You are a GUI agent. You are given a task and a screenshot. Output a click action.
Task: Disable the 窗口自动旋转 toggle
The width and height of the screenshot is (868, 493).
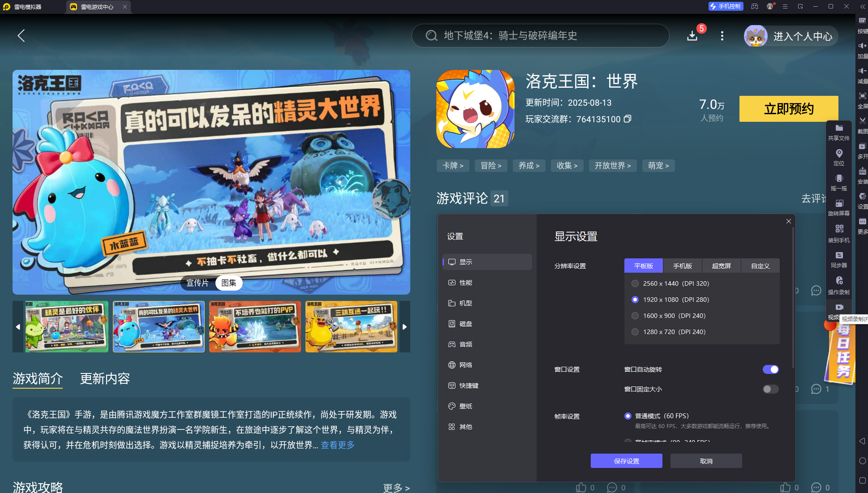tap(770, 369)
